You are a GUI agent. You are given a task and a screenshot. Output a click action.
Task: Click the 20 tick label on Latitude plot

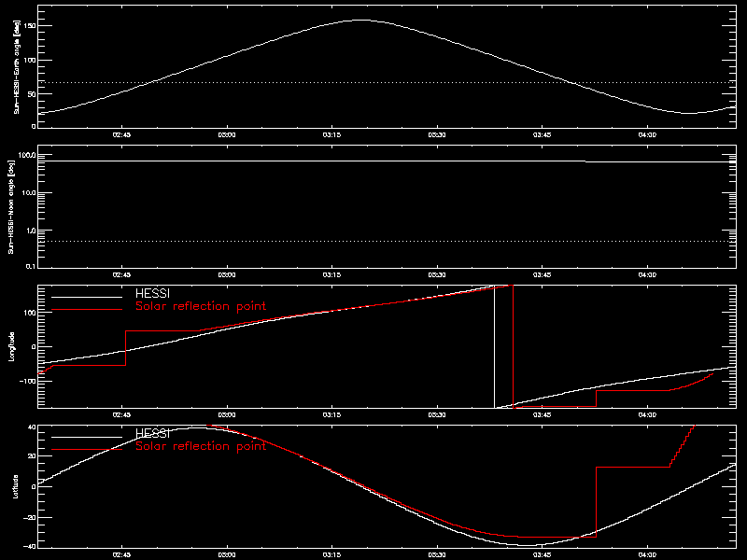pyautogui.click(x=32, y=456)
